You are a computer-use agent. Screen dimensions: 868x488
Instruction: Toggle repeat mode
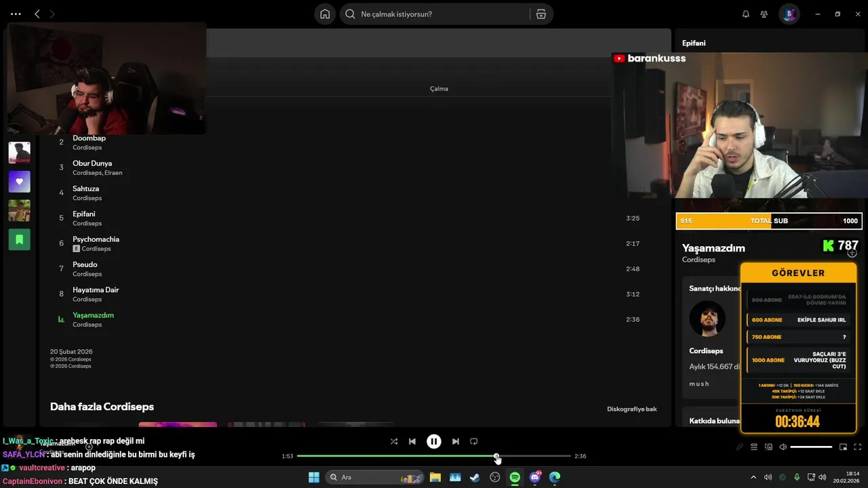tap(474, 441)
